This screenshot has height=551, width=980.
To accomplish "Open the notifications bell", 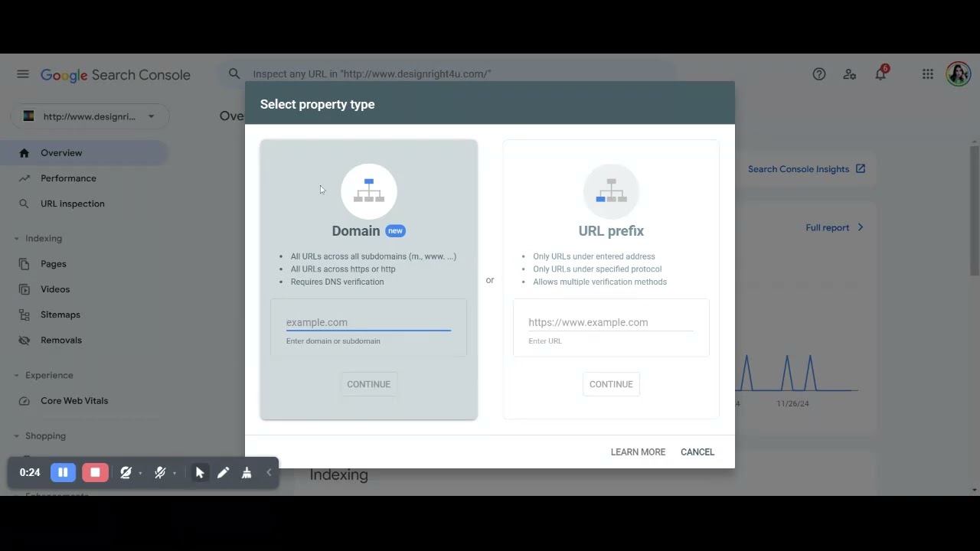I will coord(880,73).
